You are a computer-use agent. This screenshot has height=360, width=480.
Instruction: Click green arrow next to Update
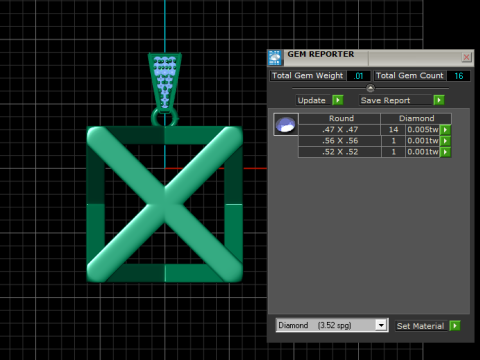pos(338,100)
